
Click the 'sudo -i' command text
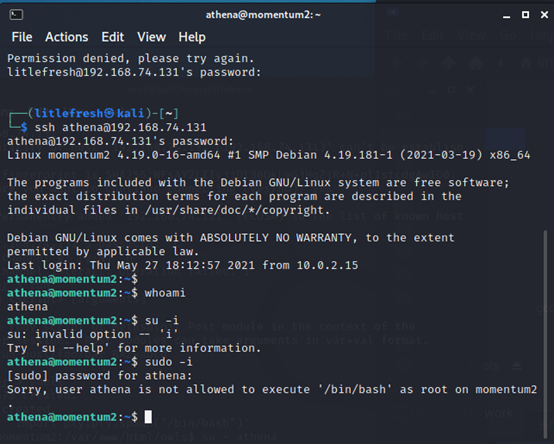point(169,362)
